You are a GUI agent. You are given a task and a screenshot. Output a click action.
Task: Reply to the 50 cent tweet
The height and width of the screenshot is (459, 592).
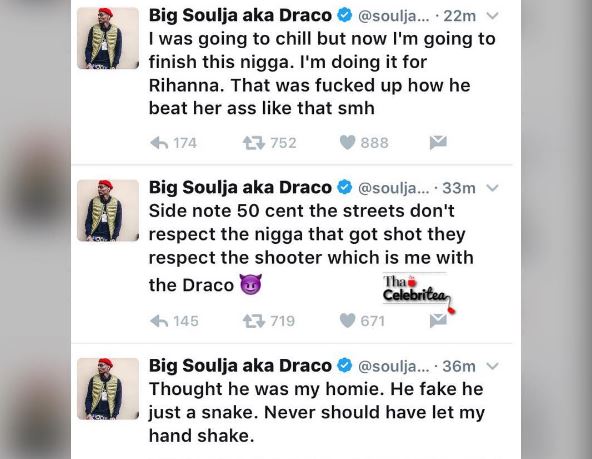[x=159, y=321]
